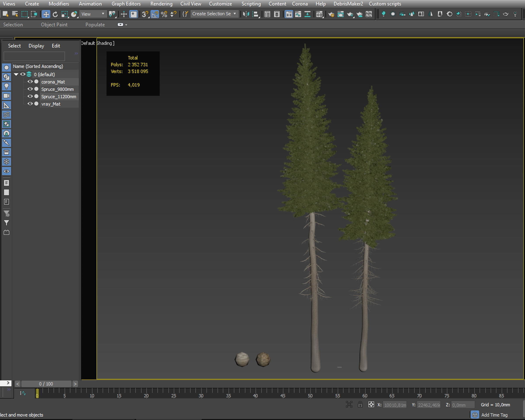
Task: Toggle Display Lights filter in explorer
Action: (x=7, y=86)
